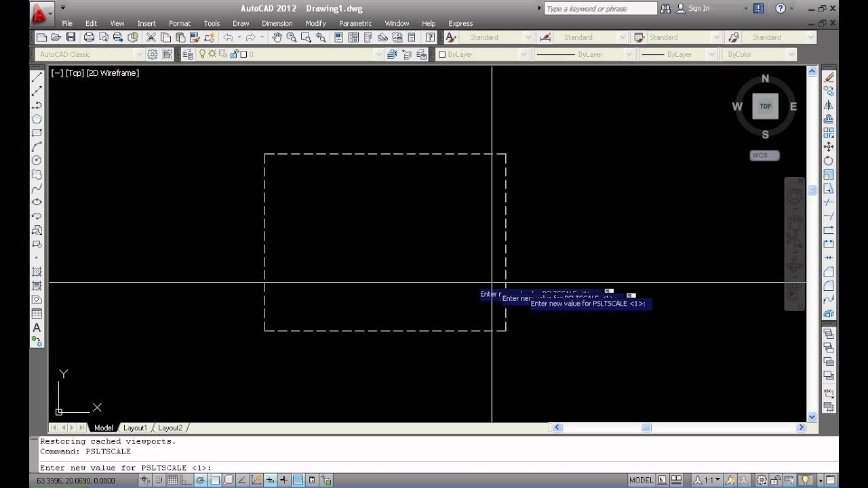Click the Sign In button
The image size is (868, 488).
click(692, 8)
